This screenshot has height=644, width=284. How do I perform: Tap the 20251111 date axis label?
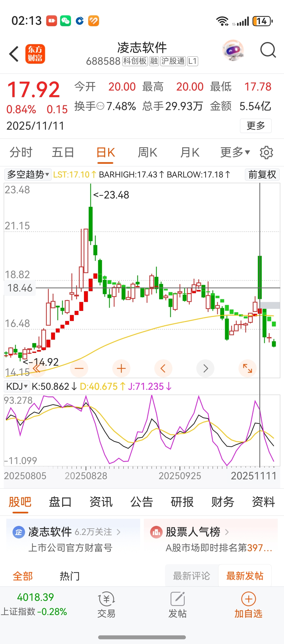[x=254, y=476]
